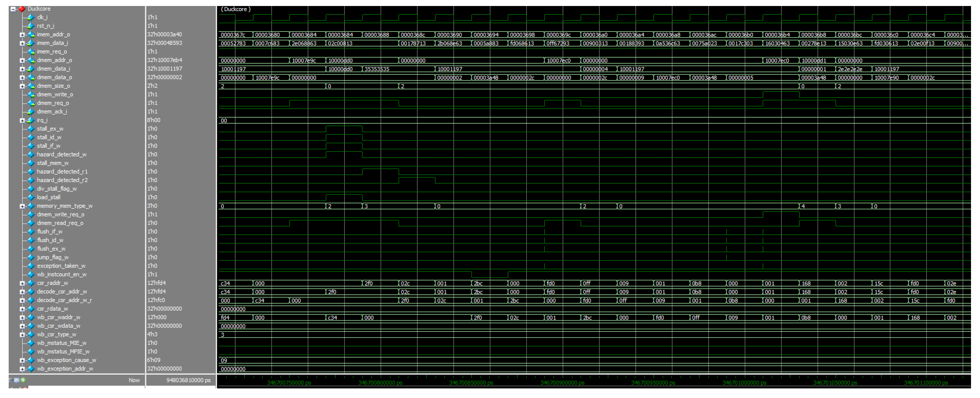
Task: Open the grid and timeline properties icon
Action: [17, 380]
